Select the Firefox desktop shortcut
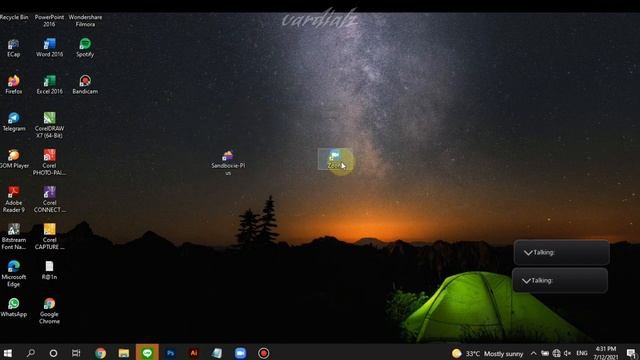The image size is (640, 360). (x=13, y=85)
